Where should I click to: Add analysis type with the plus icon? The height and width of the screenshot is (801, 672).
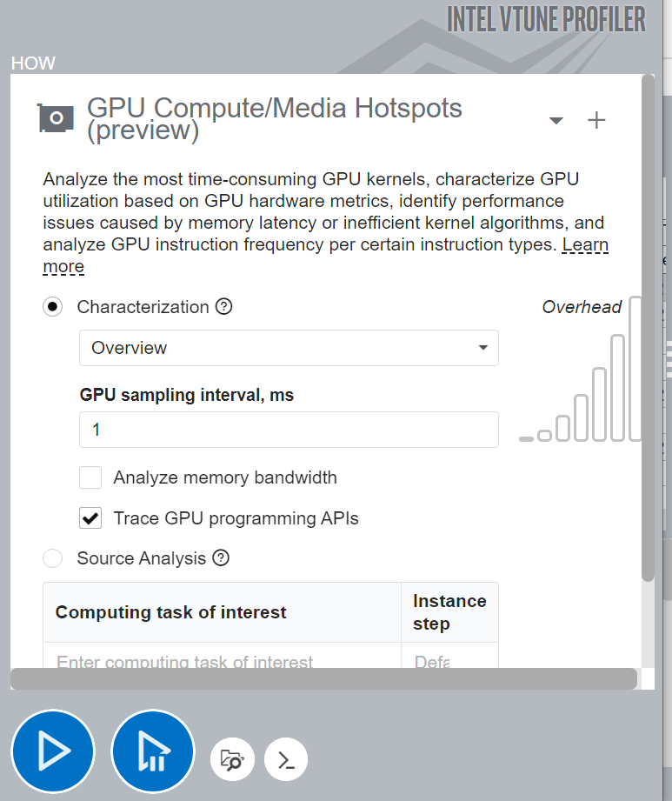tap(596, 120)
